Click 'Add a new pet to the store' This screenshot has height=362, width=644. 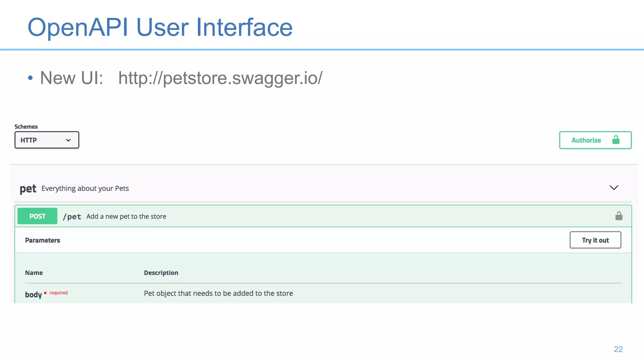[x=126, y=217]
